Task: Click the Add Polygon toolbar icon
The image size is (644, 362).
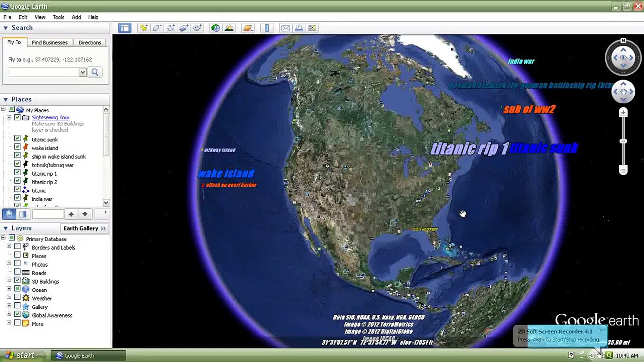Action: (x=157, y=28)
